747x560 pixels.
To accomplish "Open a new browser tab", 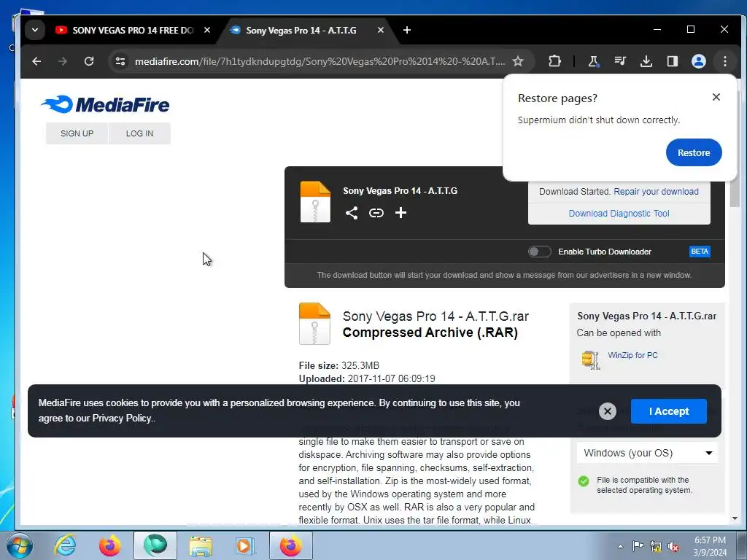I will tap(407, 30).
